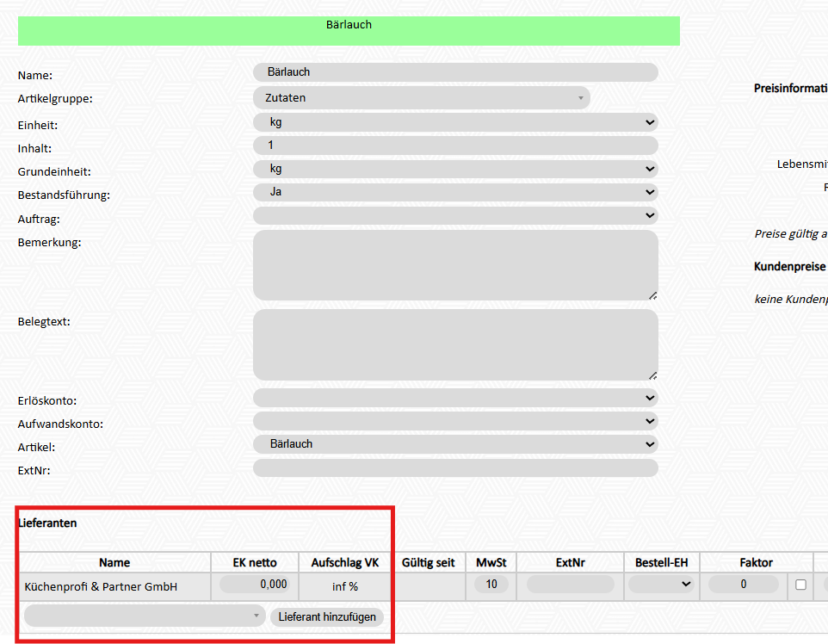Click the Küchenprofi & Partner GmbH supplier name
Image resolution: width=828 pixels, height=644 pixels.
click(102, 586)
